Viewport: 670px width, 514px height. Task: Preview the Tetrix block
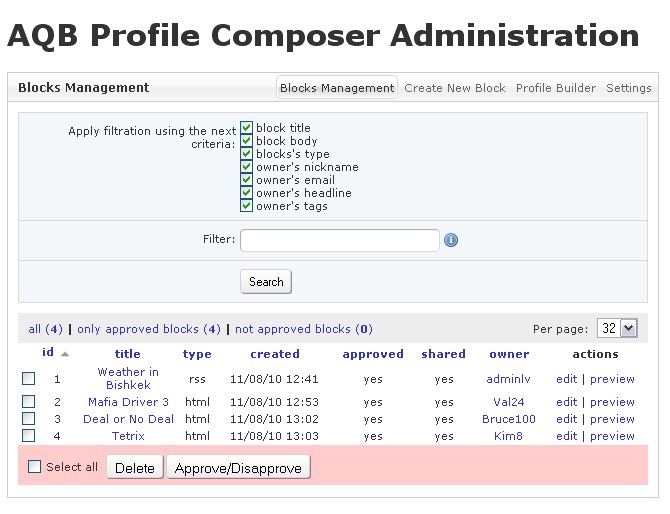click(612, 437)
